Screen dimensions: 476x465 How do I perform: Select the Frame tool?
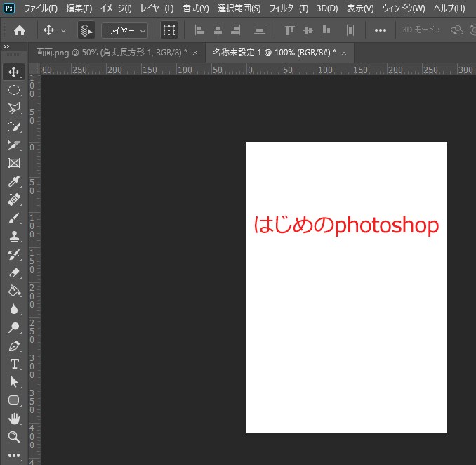[x=14, y=163]
